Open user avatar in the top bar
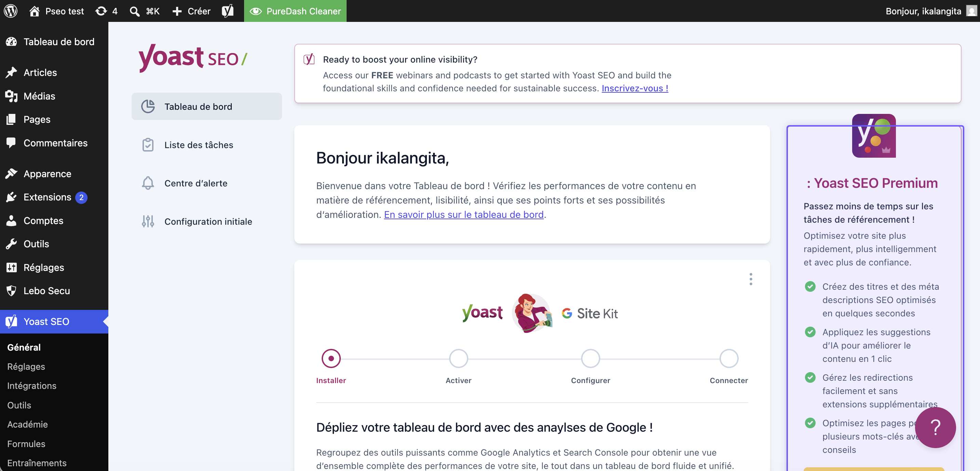Screen dimensions: 980x471 tap(972, 11)
